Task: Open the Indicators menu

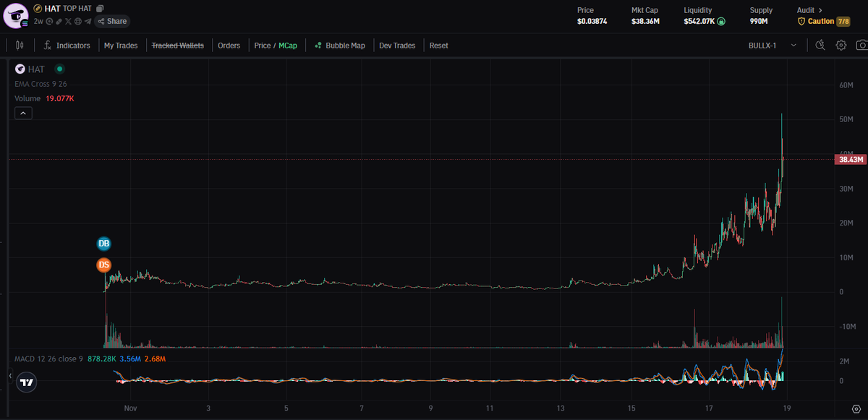Action: (67, 46)
